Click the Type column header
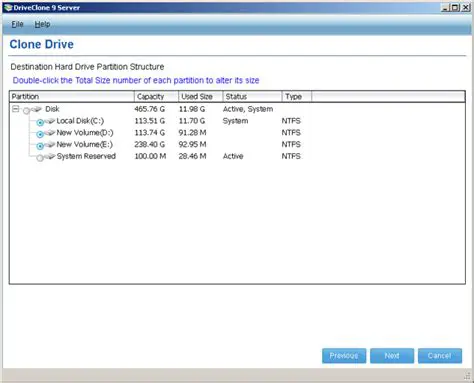The image size is (474, 383). point(297,97)
